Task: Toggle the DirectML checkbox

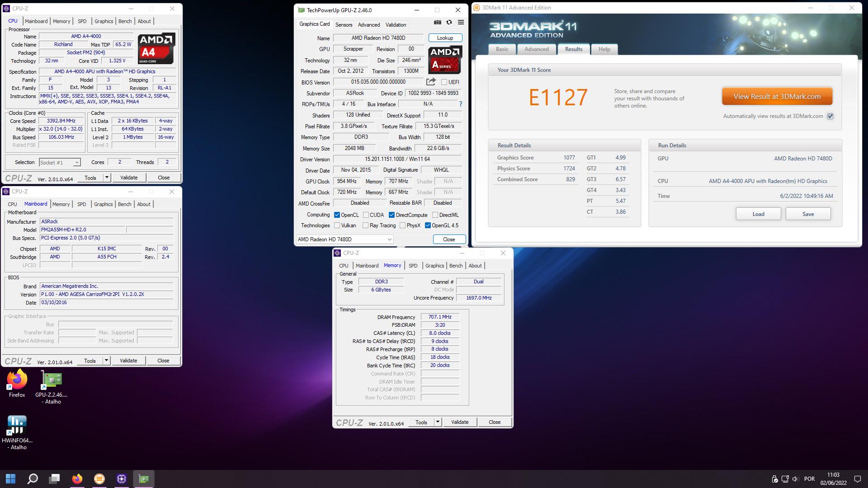Action: click(x=435, y=215)
